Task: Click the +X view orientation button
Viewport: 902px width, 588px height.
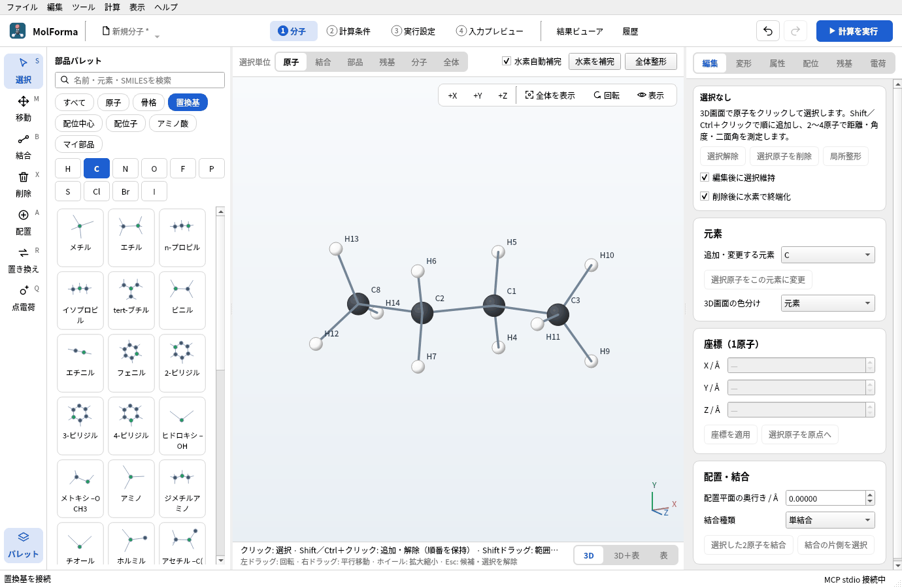Action: tap(452, 95)
